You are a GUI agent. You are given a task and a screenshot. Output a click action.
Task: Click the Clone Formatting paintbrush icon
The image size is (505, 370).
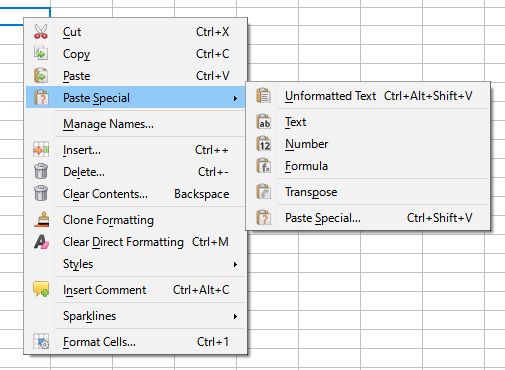click(x=42, y=220)
